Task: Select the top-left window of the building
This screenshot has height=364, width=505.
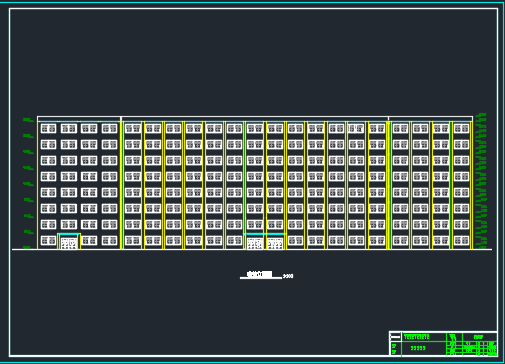Action: [48, 128]
